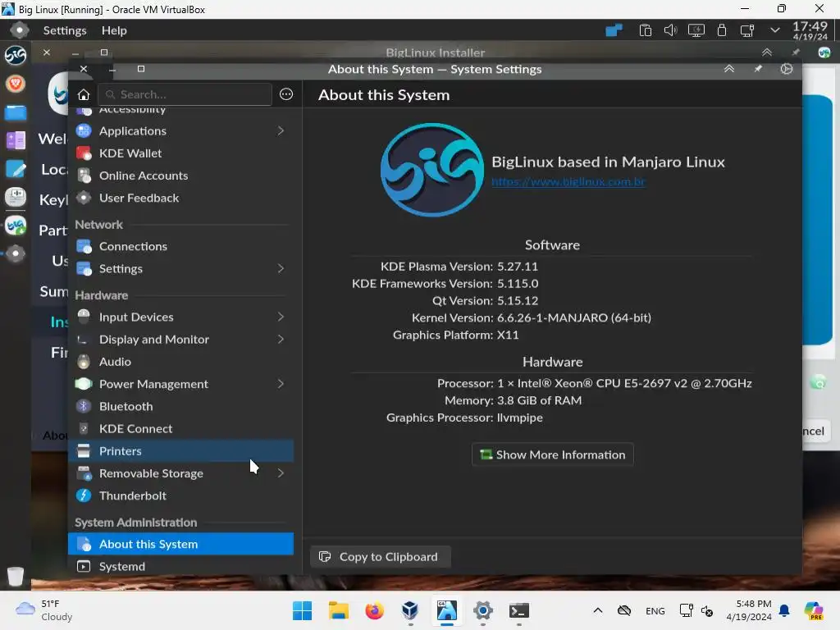840x630 pixels.
Task: Click the BigLinux logo image
Action: (431, 171)
